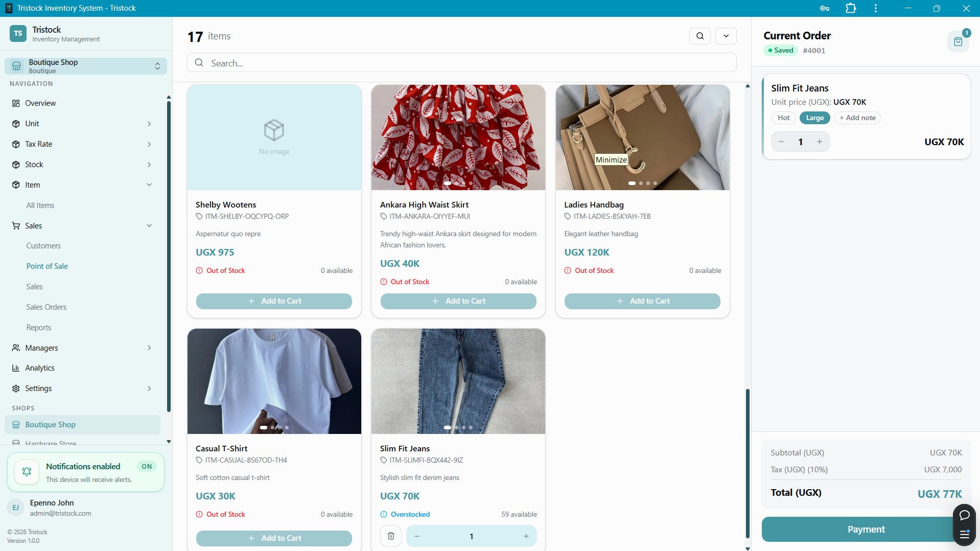Image resolution: width=980 pixels, height=551 pixels.
Task: Increase Slim Fit Jeans quantity on product card
Action: tap(526, 536)
